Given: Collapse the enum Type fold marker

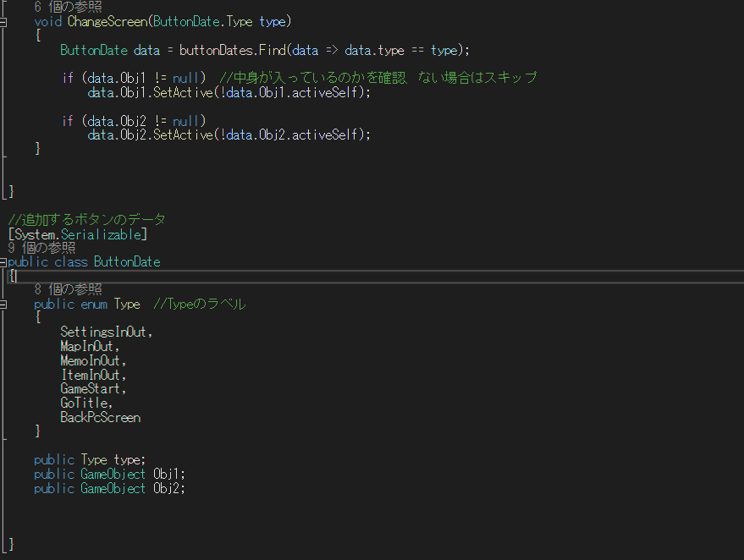Looking at the screenshot, I should [x=3, y=304].
